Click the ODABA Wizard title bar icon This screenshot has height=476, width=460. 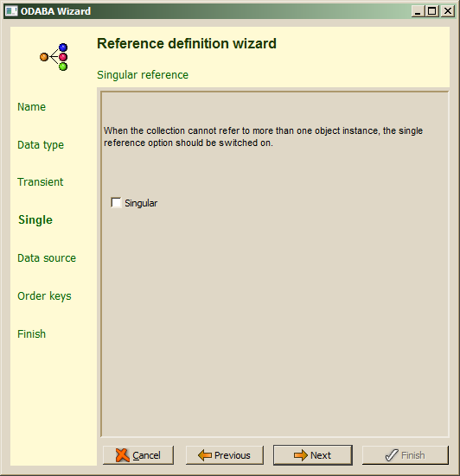click(x=11, y=11)
